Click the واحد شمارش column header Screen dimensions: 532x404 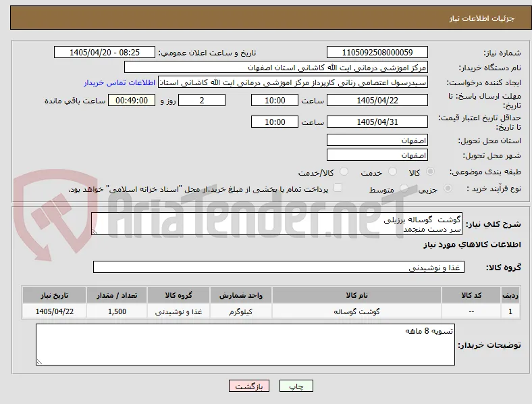tap(240, 295)
